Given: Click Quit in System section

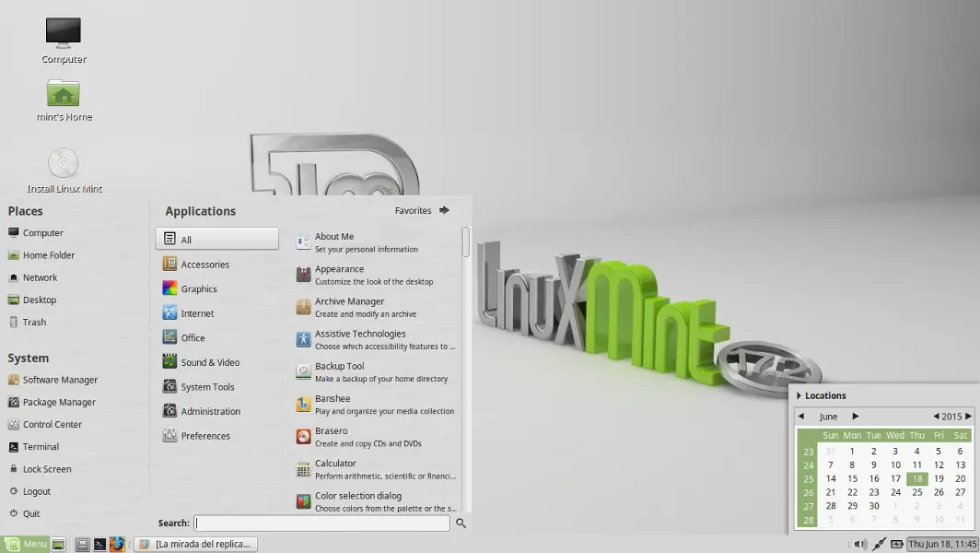Looking at the screenshot, I should [24, 513].
